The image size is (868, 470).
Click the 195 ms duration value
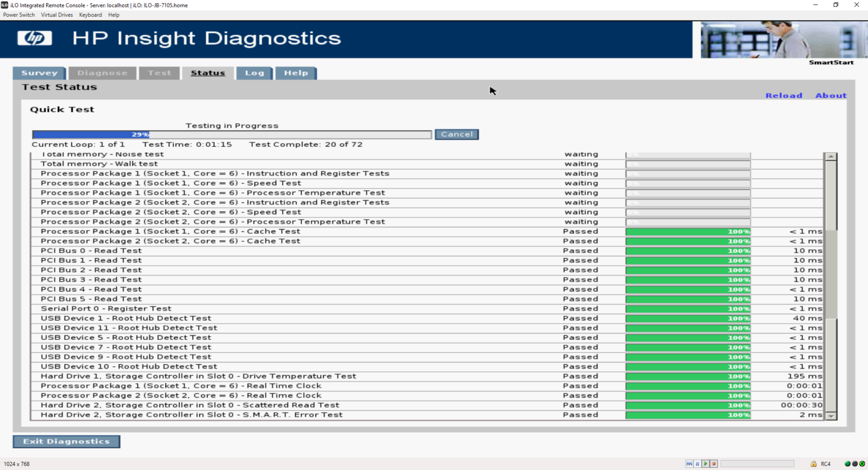pos(805,376)
